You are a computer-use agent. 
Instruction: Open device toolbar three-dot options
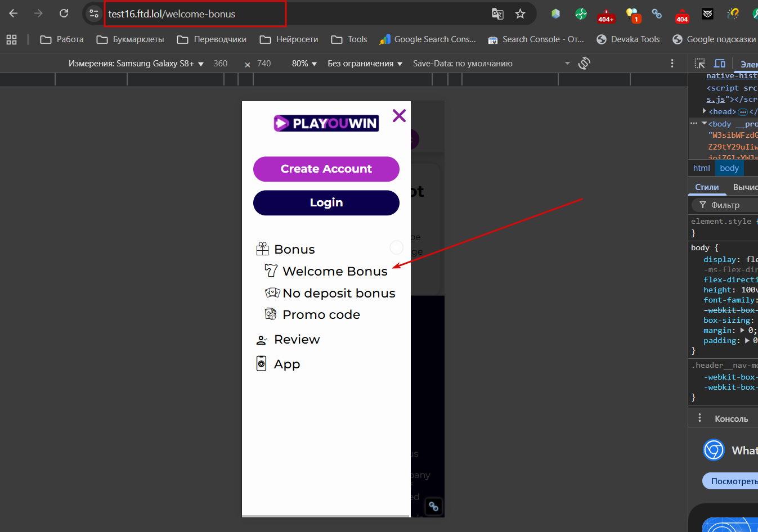coord(672,64)
